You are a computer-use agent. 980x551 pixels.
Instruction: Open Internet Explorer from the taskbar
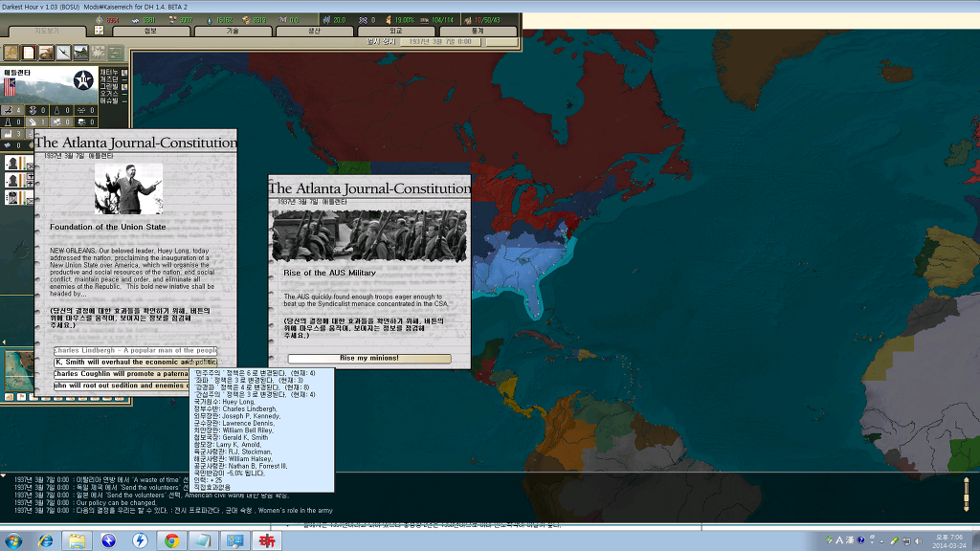[45, 541]
